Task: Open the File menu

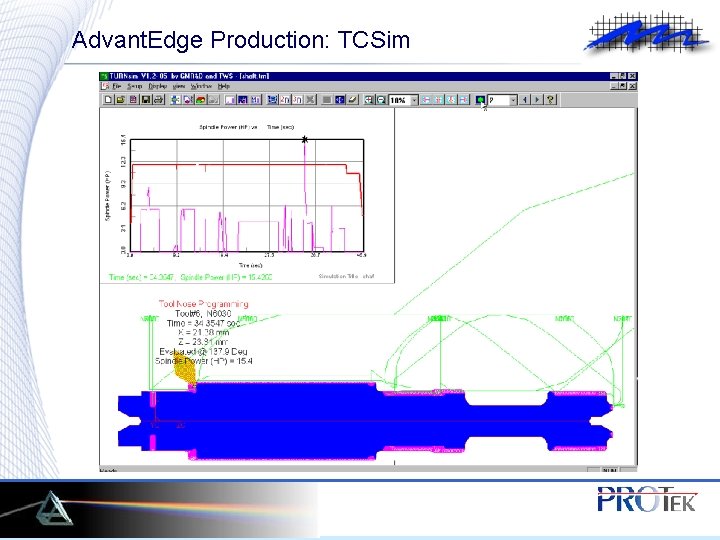Action: click(117, 86)
